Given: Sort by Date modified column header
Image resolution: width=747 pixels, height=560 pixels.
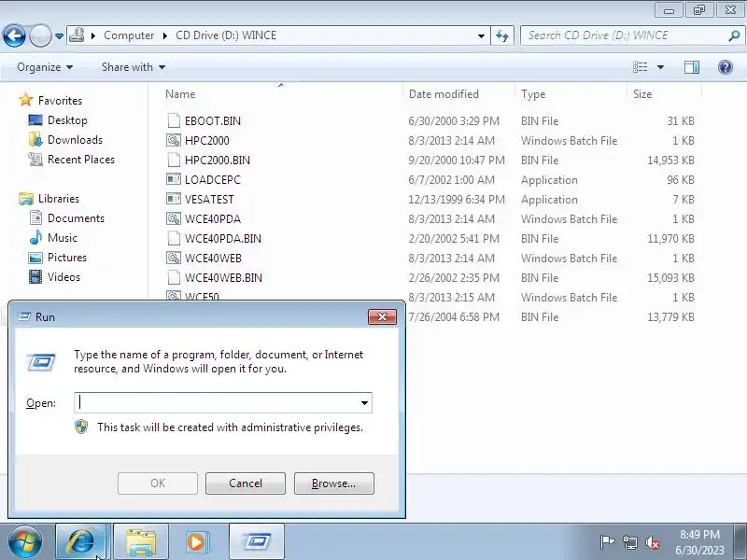Looking at the screenshot, I should click(444, 94).
